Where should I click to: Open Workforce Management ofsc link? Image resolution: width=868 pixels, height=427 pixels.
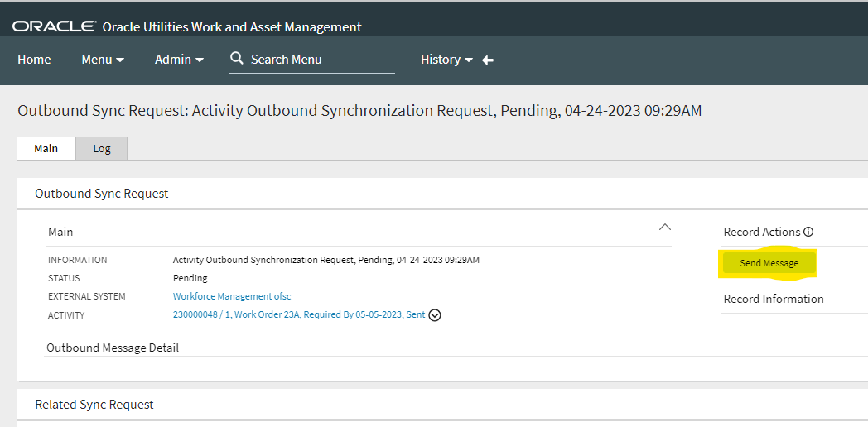tap(232, 296)
